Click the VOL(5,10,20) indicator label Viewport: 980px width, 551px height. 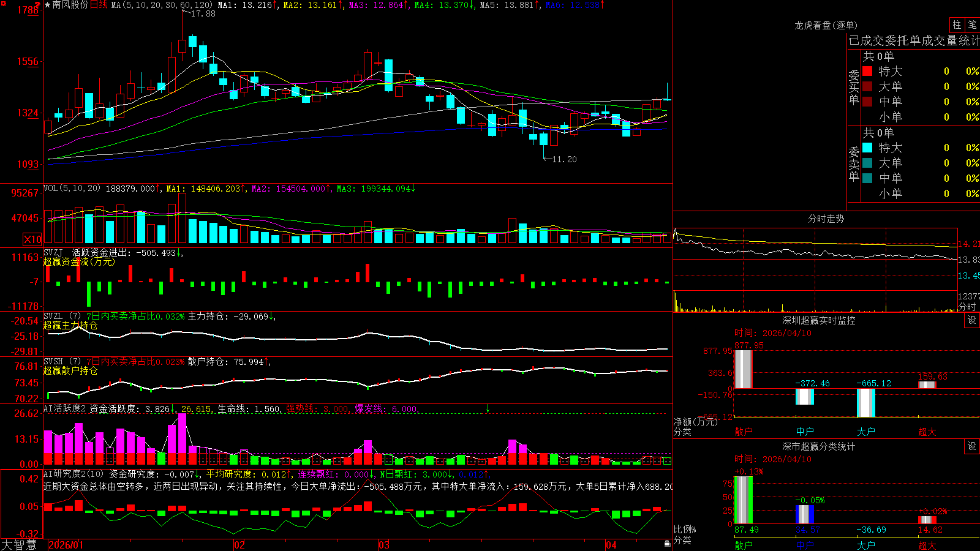[x=72, y=189]
